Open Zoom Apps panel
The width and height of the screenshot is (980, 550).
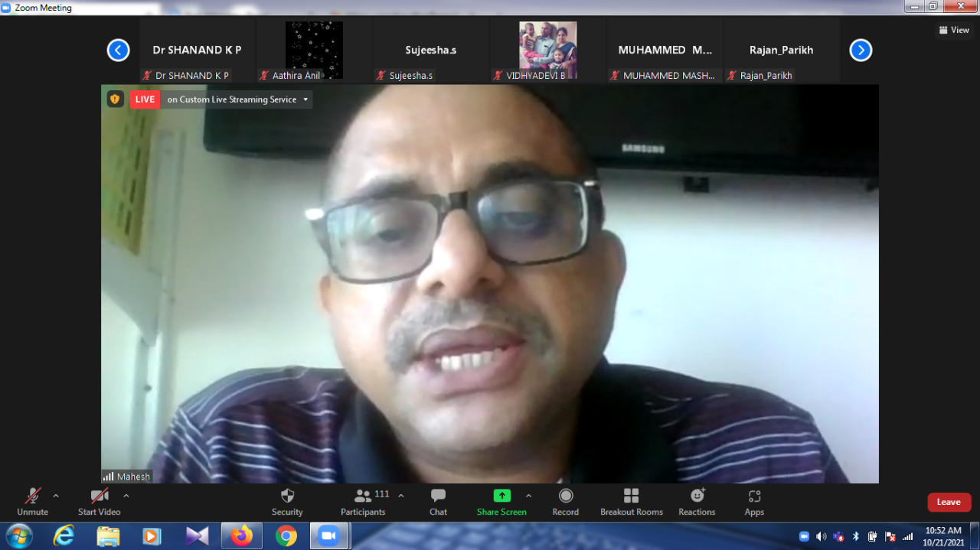(754, 502)
